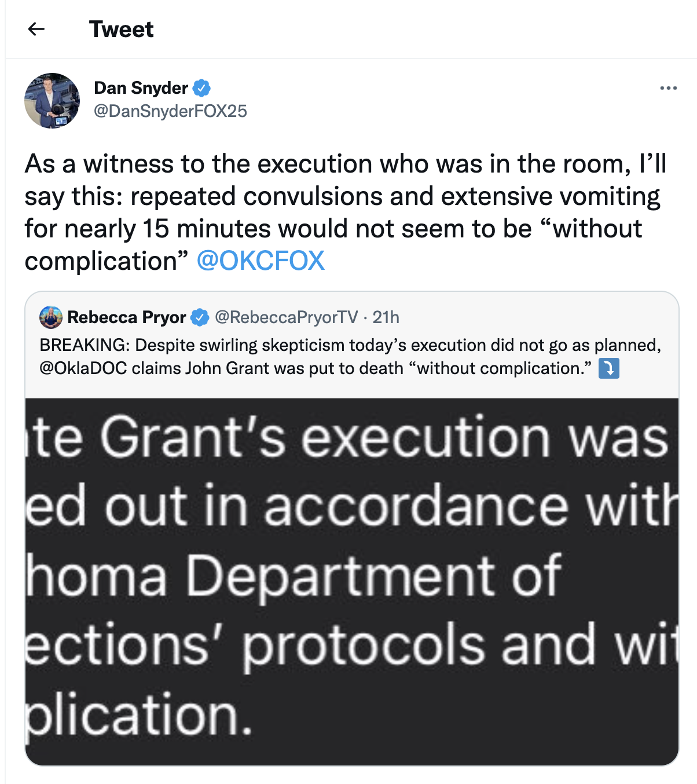This screenshot has width=697, height=784.
Task: Click the @OklaDOC mention in quoted tweet
Action: (x=83, y=368)
